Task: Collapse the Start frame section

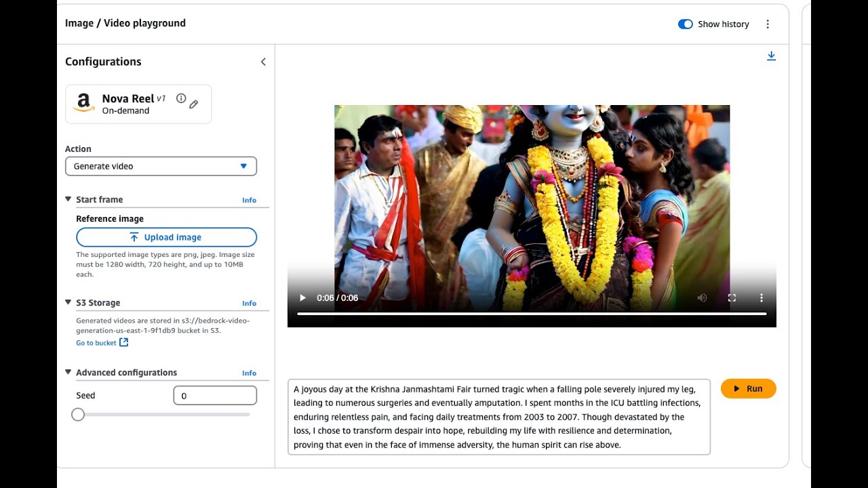Action: coord(68,199)
